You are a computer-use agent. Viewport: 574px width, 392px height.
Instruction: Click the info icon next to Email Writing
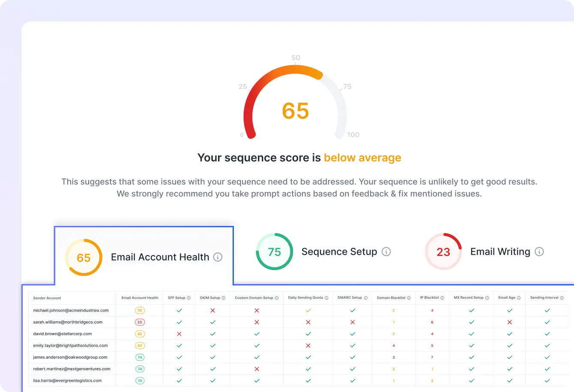[539, 252]
